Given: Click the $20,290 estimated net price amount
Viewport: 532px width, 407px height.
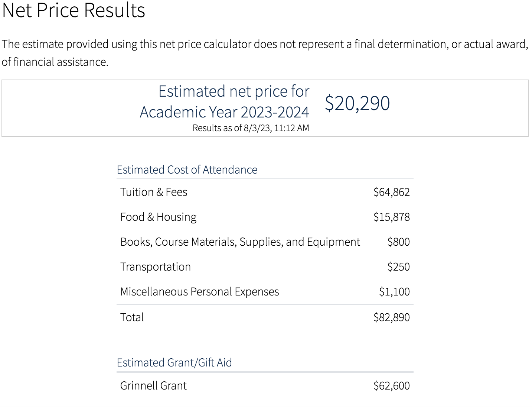Looking at the screenshot, I should [357, 103].
